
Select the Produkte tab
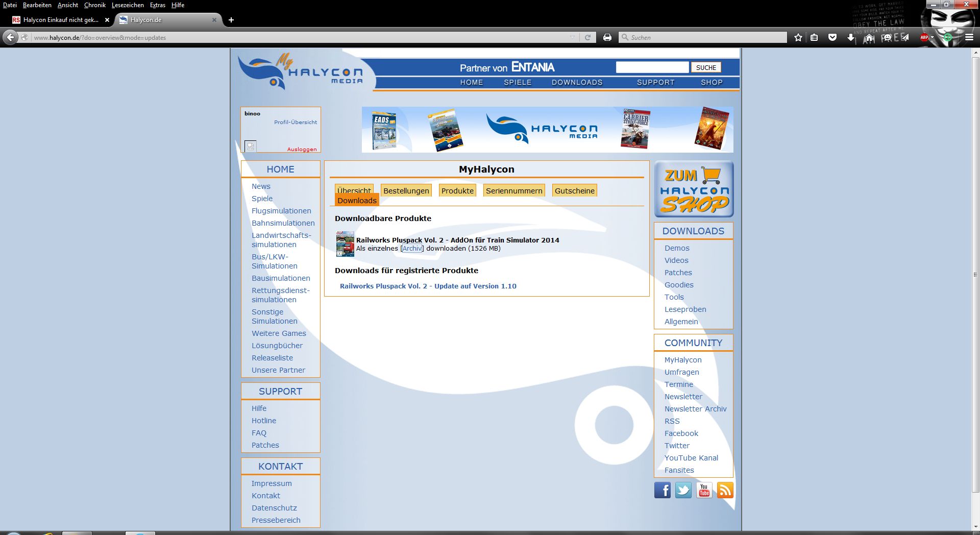(x=457, y=191)
